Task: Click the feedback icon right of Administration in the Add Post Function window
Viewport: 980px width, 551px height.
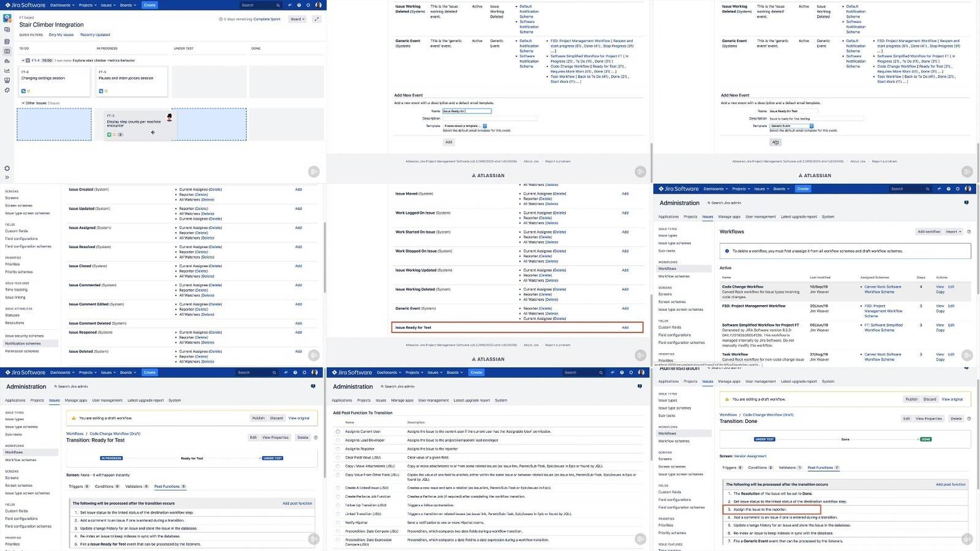Action: (639, 386)
